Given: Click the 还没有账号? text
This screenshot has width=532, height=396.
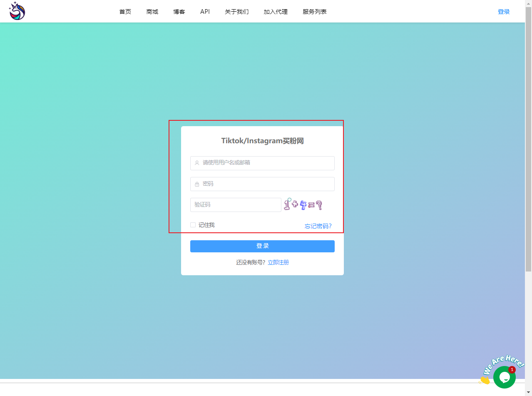Looking at the screenshot, I should [251, 262].
